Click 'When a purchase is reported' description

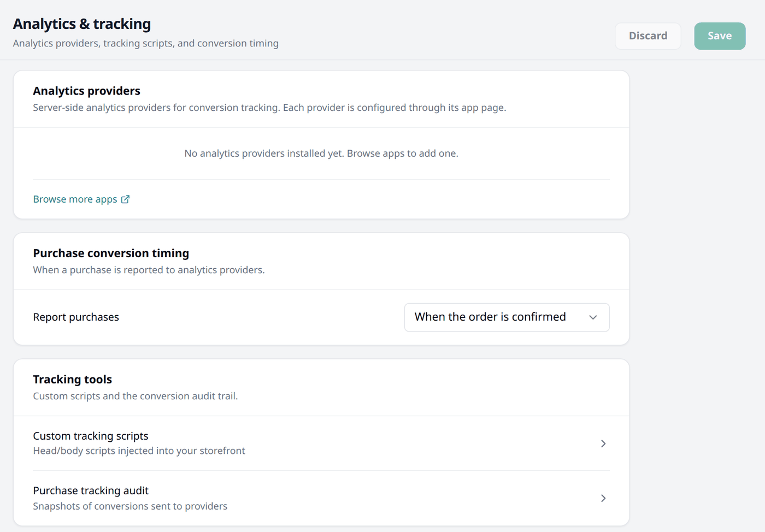coord(149,270)
